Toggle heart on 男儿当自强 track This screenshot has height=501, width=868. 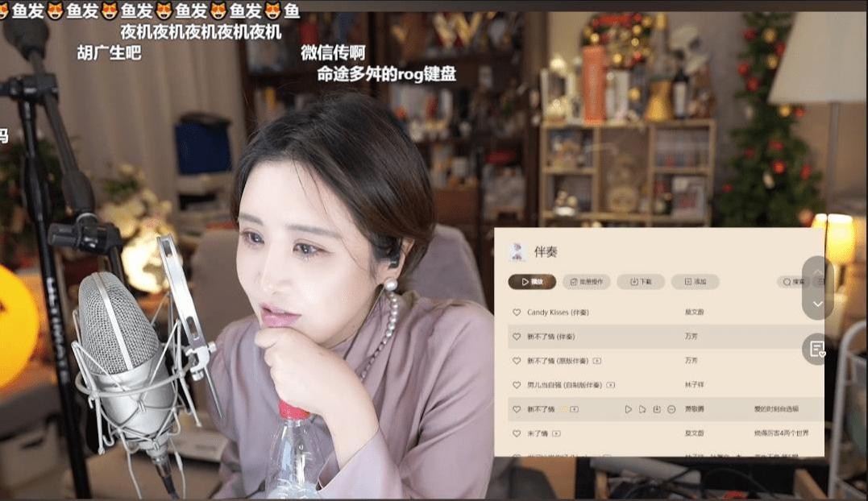tap(517, 385)
